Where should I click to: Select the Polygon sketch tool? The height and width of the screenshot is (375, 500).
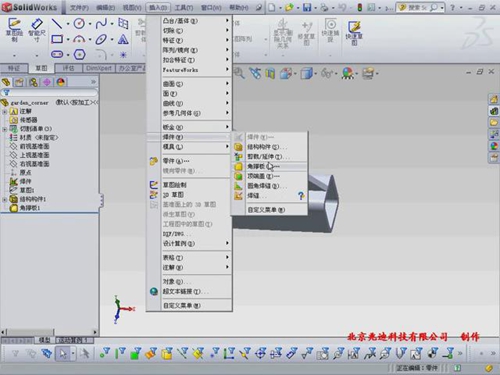coord(79,54)
